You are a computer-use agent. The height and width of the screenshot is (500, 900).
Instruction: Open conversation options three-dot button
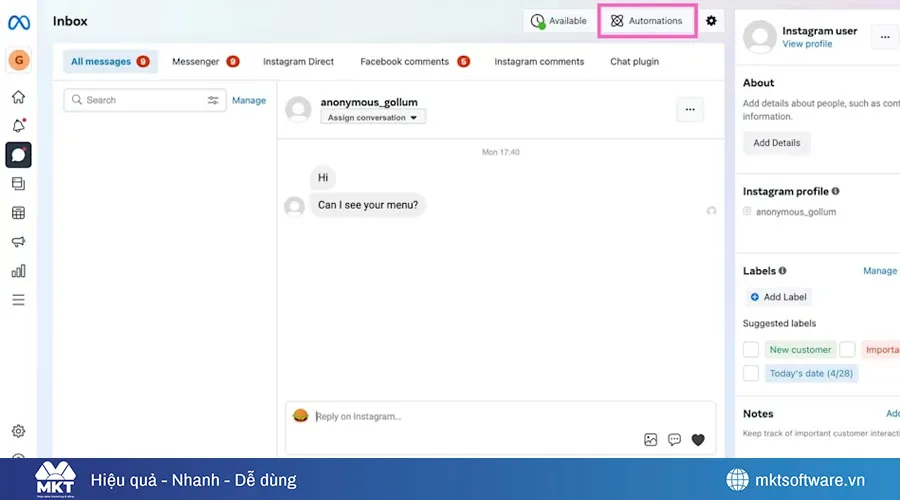[690, 109]
